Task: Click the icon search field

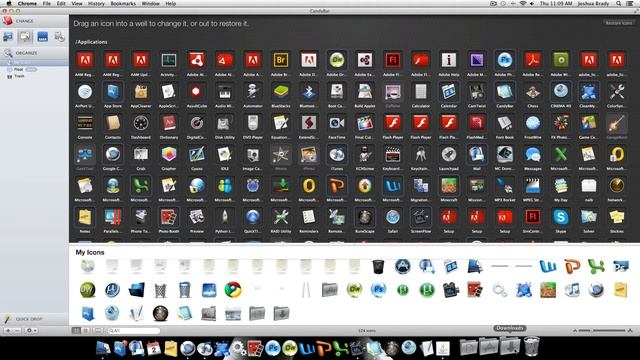Action: [x=134, y=331]
